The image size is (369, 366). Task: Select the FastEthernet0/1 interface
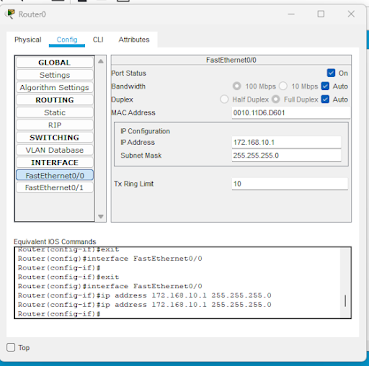tap(55, 188)
